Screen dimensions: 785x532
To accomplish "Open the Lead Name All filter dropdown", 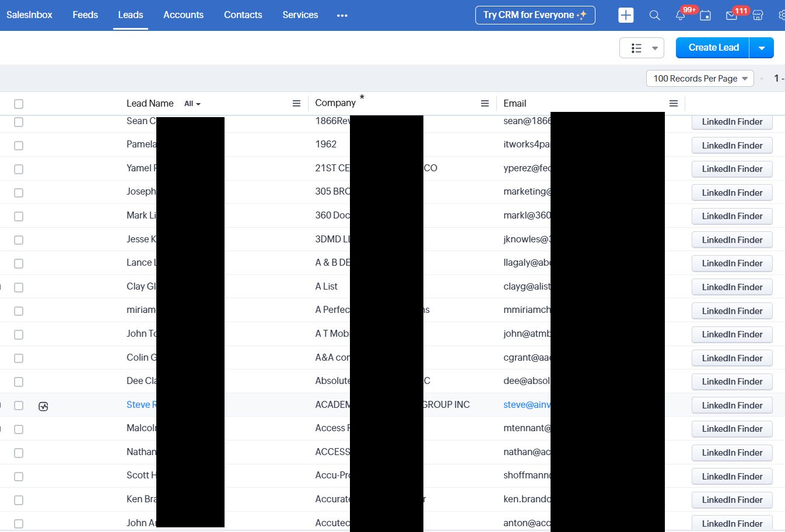I will [x=192, y=104].
